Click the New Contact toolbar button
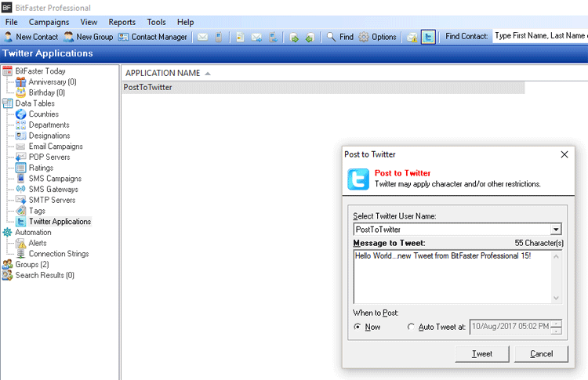 click(x=31, y=37)
